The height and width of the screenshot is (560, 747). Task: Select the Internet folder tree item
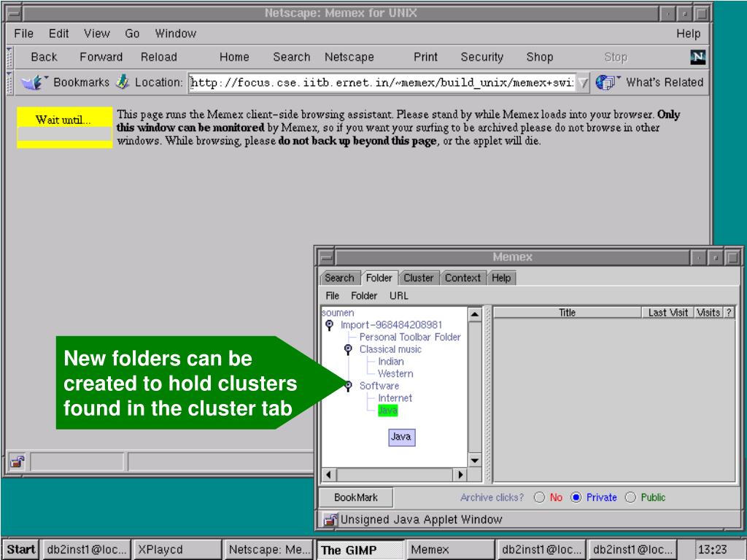tap(395, 398)
